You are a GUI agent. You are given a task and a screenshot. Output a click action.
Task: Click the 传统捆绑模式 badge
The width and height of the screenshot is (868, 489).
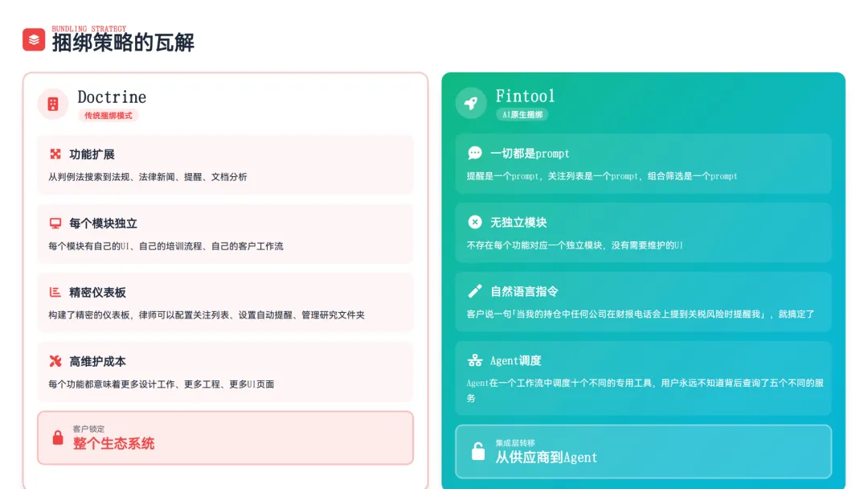point(108,116)
